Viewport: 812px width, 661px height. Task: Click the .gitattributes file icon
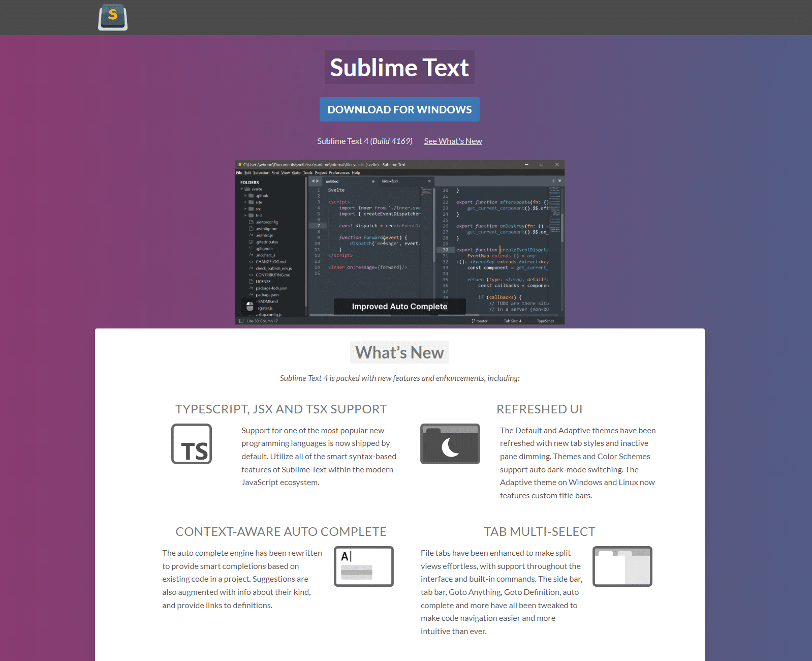coord(251,242)
